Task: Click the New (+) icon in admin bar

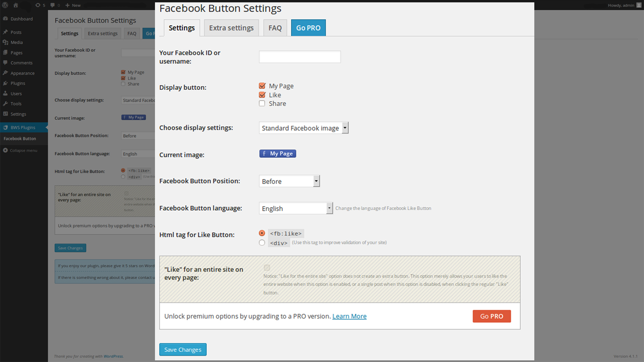Action: (x=66, y=5)
